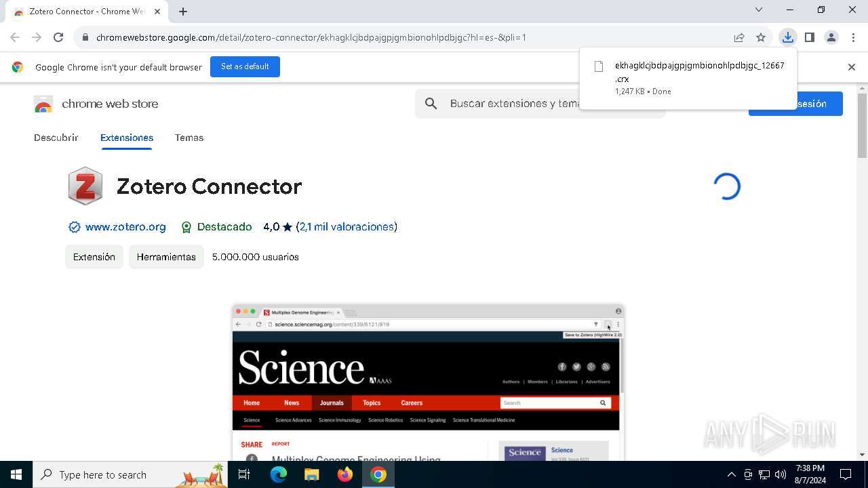Click 5.000.000 usuarios text
This screenshot has width=868, height=488.
[256, 257]
